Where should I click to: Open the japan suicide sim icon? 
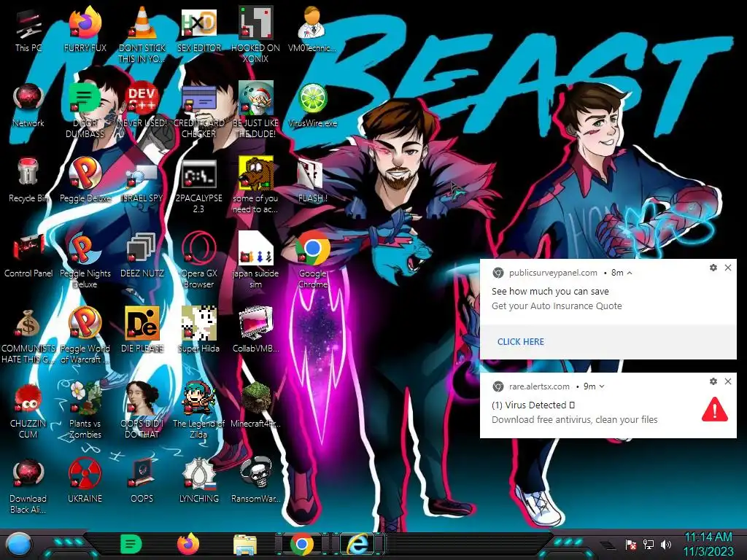click(x=256, y=260)
